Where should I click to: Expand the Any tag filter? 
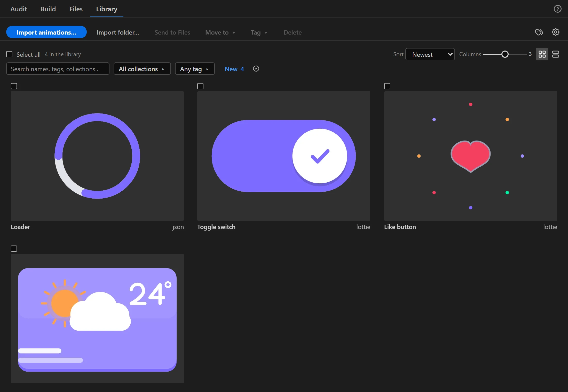(x=195, y=69)
